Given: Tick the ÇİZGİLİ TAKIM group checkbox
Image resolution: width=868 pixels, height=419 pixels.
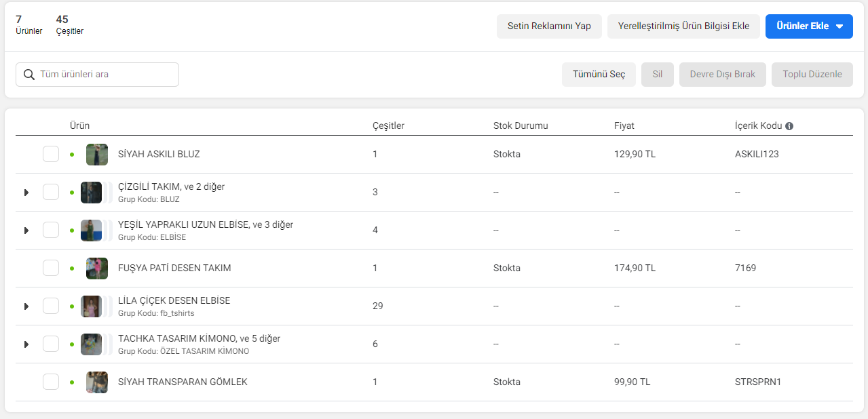Looking at the screenshot, I should pyautogui.click(x=51, y=192).
